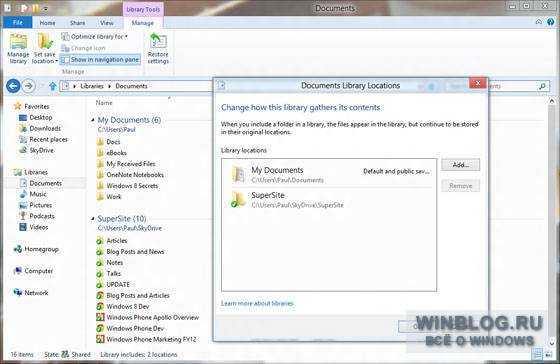Screen dimensions: 560x364
Task: Open Recent places in navigation pane
Action: (x=43, y=139)
